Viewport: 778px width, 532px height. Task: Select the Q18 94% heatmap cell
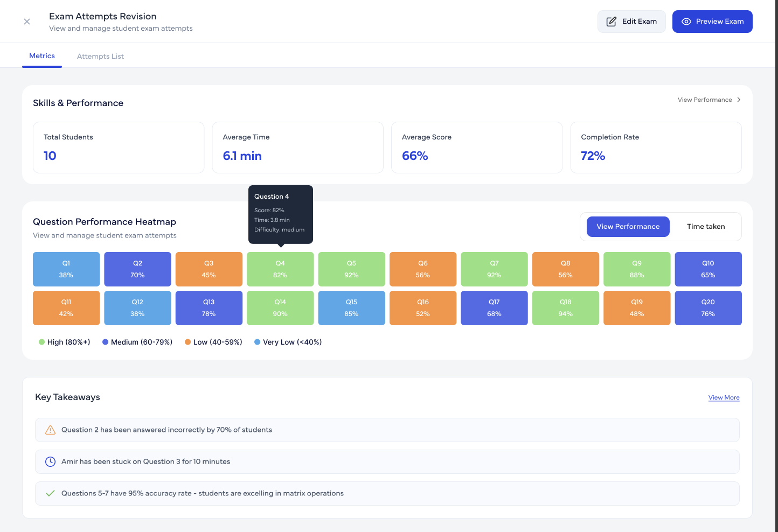point(566,308)
